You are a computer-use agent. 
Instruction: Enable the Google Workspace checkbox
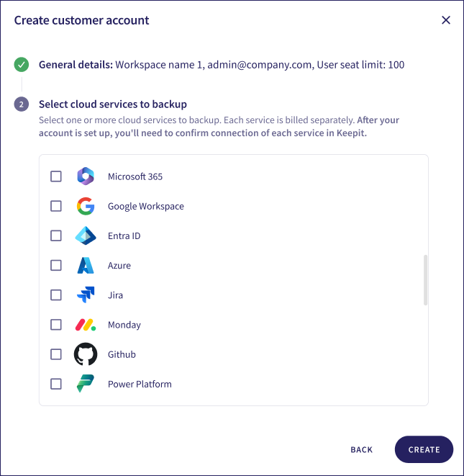coord(56,206)
